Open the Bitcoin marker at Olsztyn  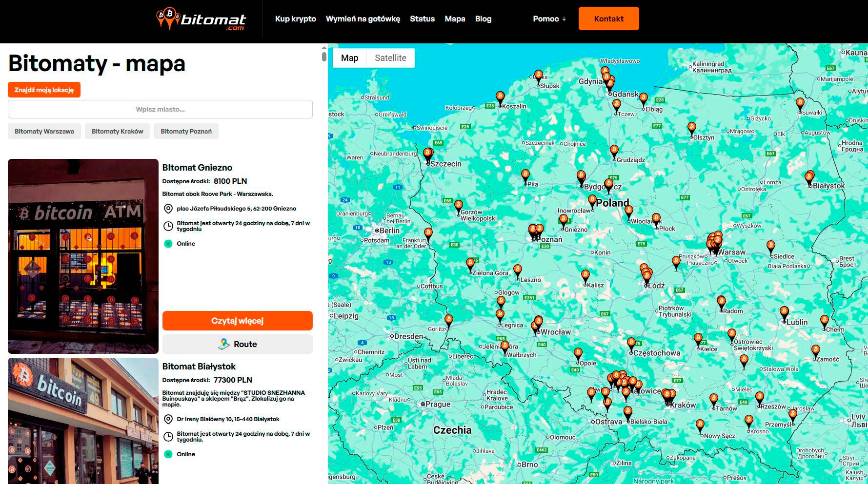point(691,128)
